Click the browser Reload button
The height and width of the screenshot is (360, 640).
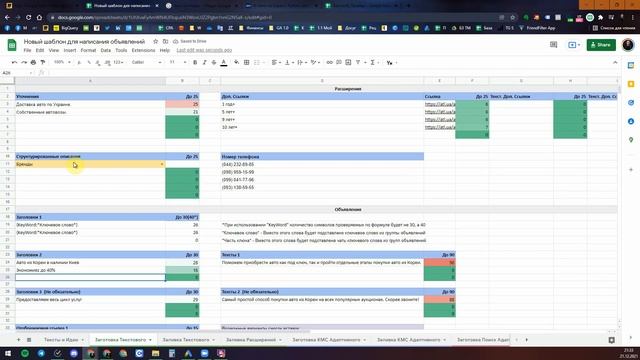[x=28, y=18]
